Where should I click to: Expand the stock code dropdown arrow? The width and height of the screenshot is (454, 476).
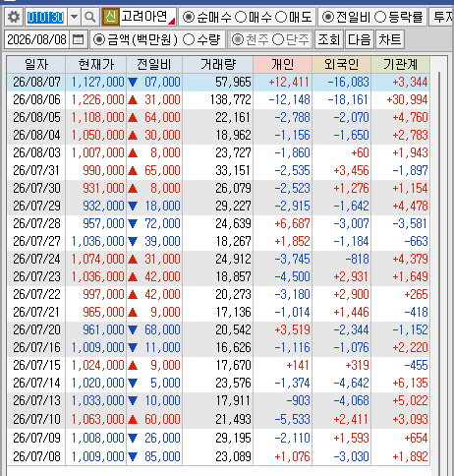coord(74,17)
